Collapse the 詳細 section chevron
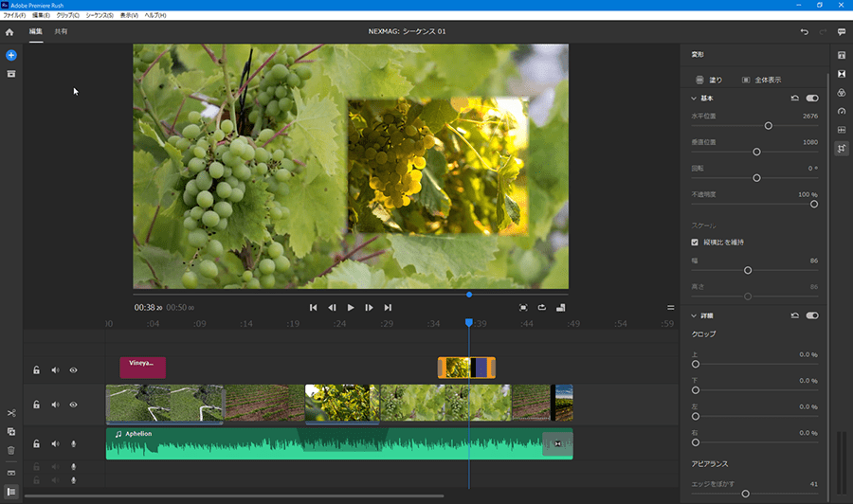This screenshot has height=504, width=853. pyautogui.click(x=694, y=315)
